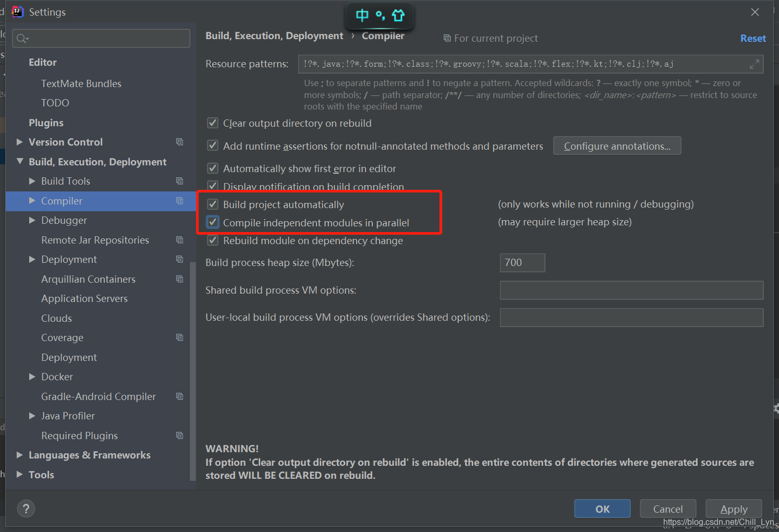
Task: Select Arquillian Containers item
Action: coord(88,279)
